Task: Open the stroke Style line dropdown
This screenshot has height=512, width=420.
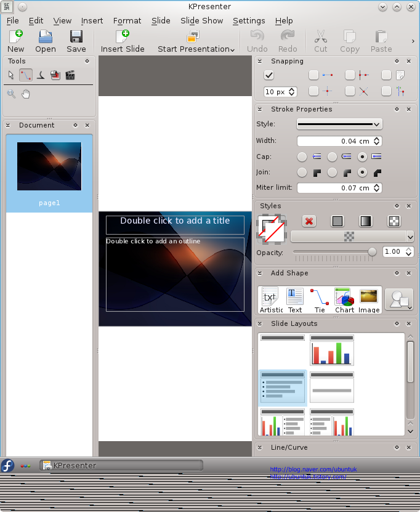Action: (x=339, y=124)
